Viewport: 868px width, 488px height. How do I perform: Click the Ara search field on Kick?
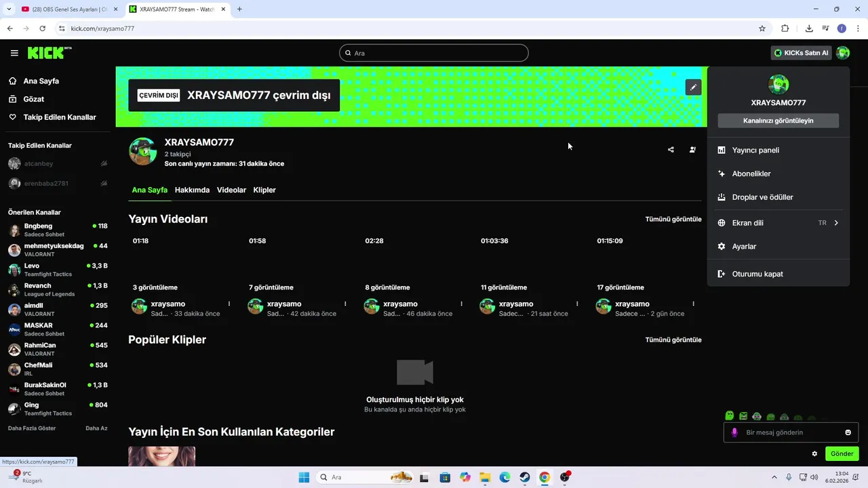pyautogui.click(x=434, y=53)
